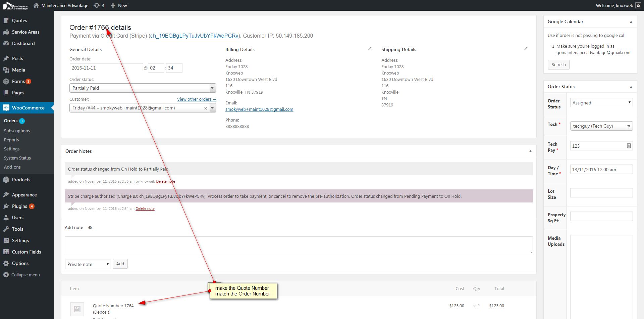Click the user avatar next to knoxweb

[638, 5]
